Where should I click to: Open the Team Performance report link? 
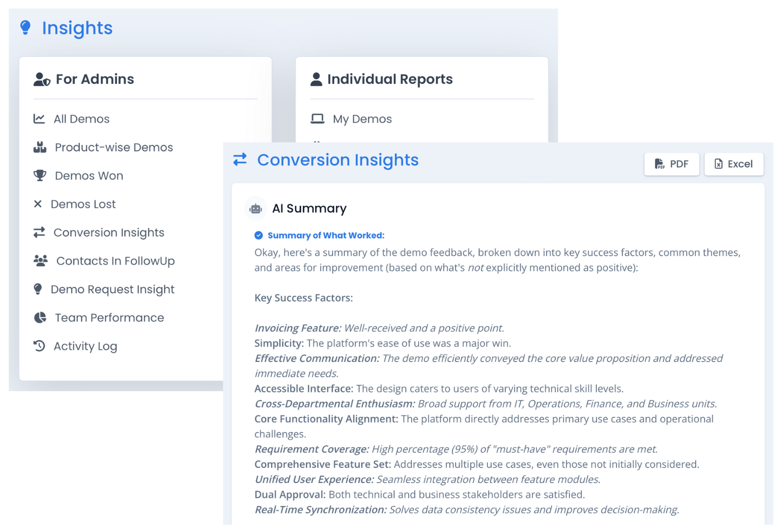pos(109,318)
